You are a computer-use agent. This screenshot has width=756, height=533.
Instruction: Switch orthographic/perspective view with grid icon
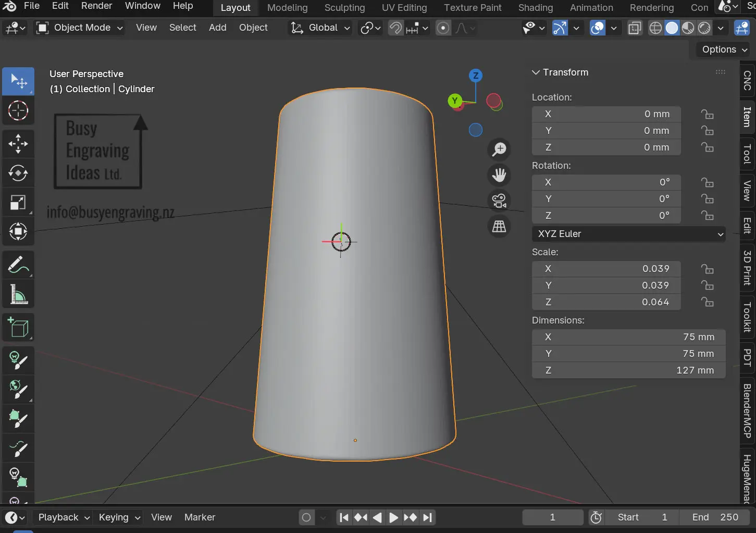[499, 226]
